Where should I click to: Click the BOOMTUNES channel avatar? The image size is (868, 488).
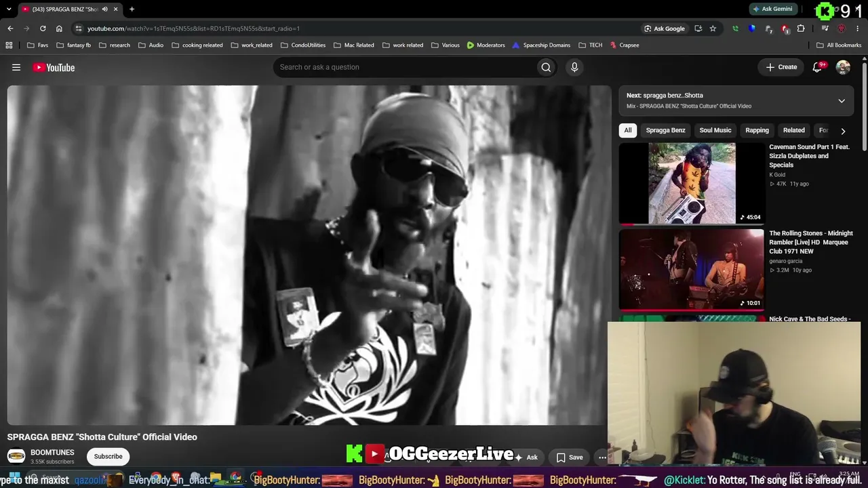16,457
